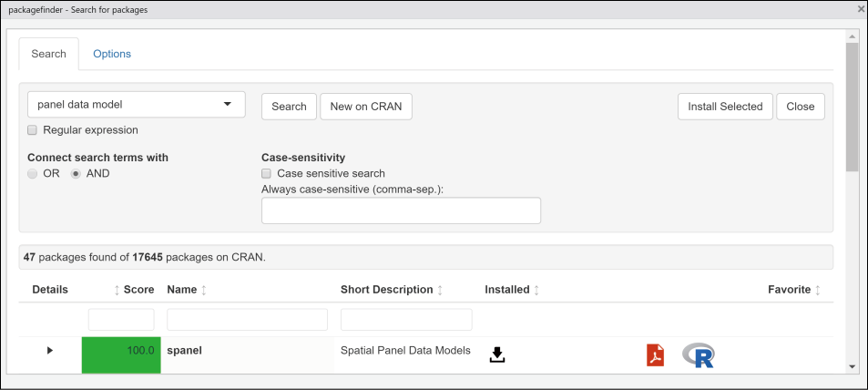Expand details for the spanel row
868x390 pixels.
[50, 350]
